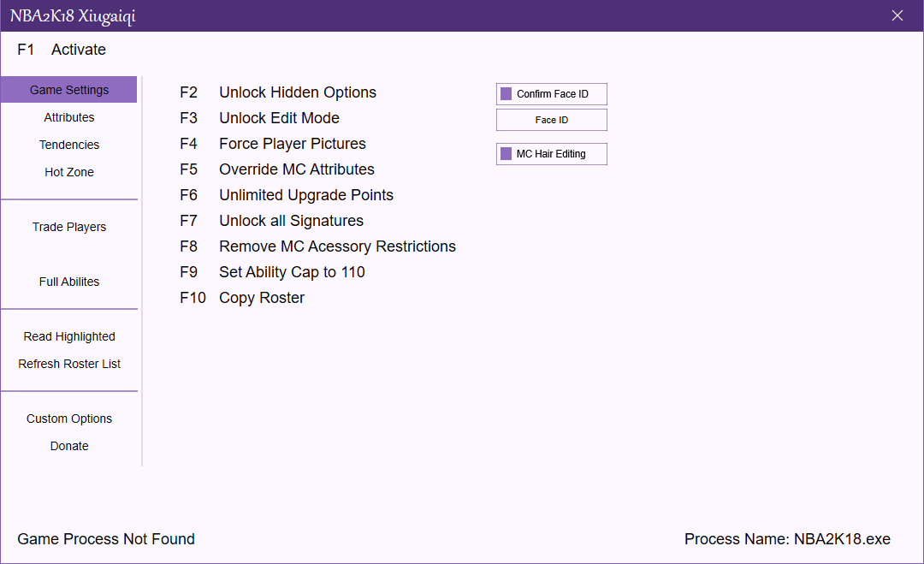Click F1 Activate option

[x=62, y=50]
